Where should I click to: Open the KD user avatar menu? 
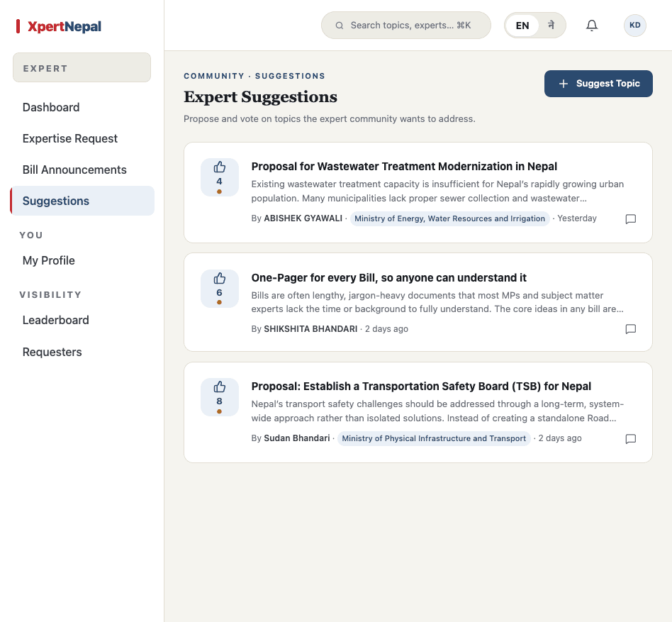(634, 26)
